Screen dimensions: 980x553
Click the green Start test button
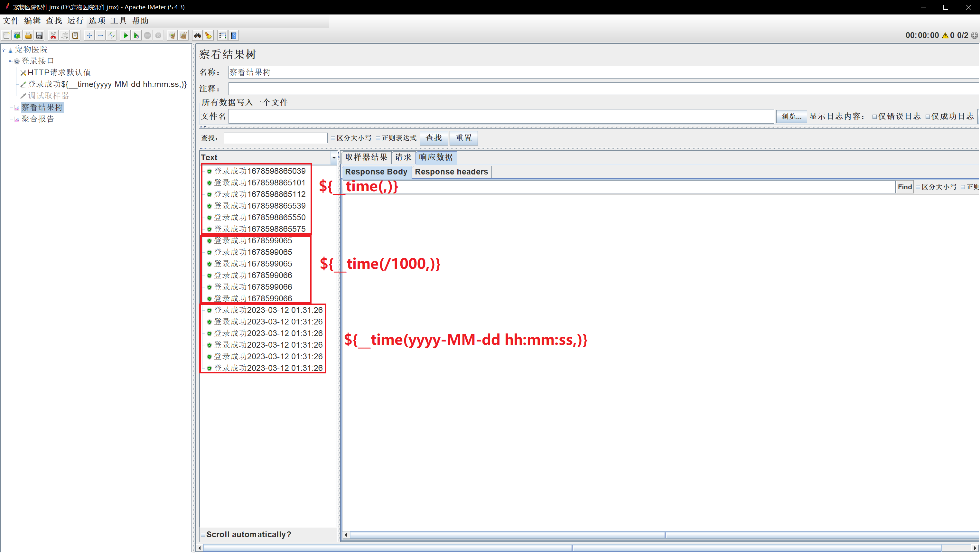[125, 35]
